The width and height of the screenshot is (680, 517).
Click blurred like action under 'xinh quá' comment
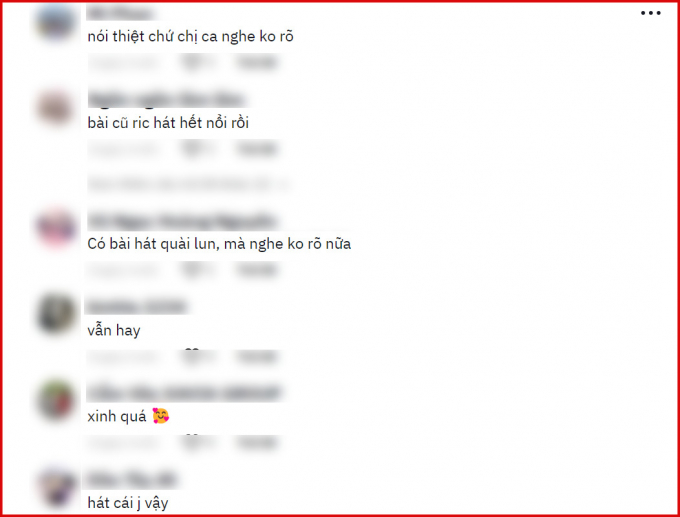[x=193, y=443]
